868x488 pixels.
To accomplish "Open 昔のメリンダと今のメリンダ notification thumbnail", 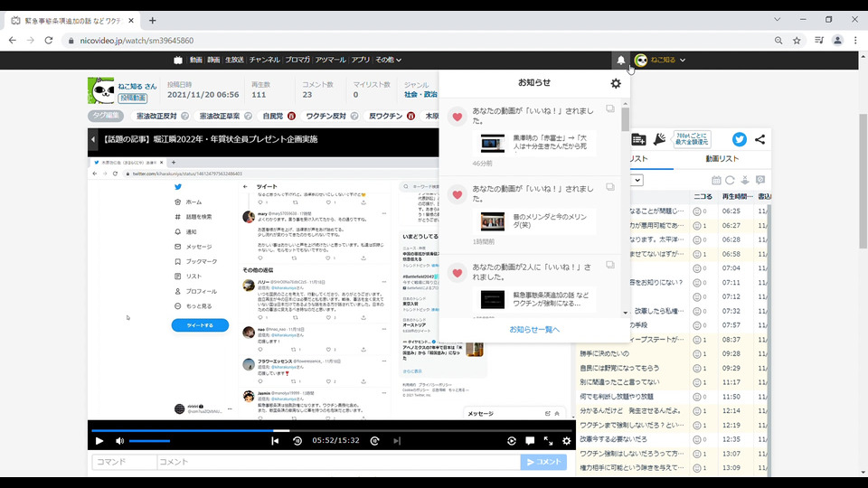I will pyautogui.click(x=492, y=221).
